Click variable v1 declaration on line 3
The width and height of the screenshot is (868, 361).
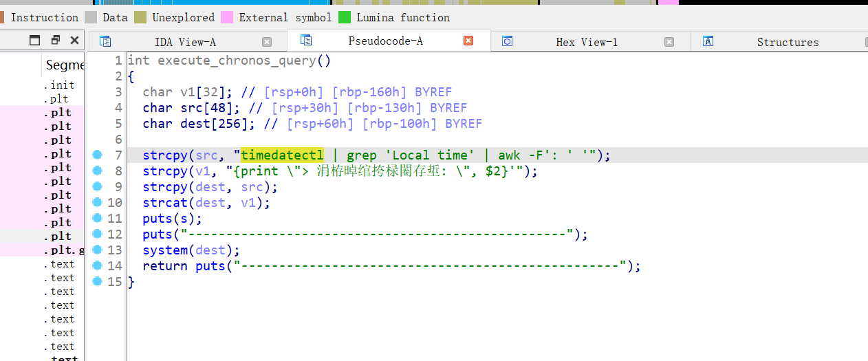click(181, 92)
